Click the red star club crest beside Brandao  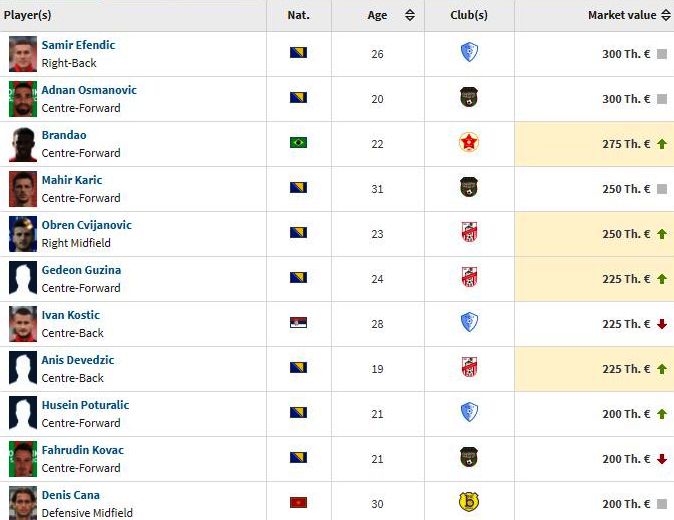click(469, 142)
